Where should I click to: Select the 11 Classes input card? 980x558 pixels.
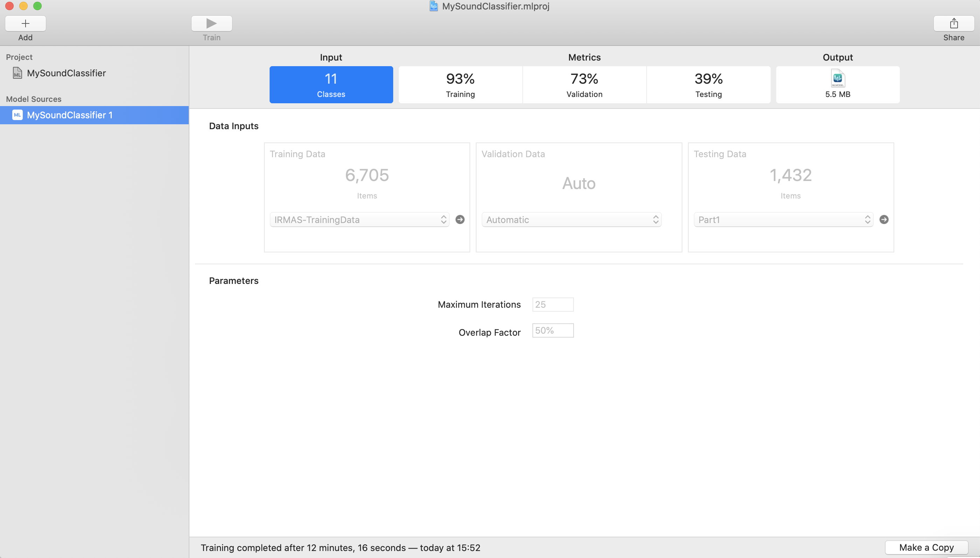331,84
